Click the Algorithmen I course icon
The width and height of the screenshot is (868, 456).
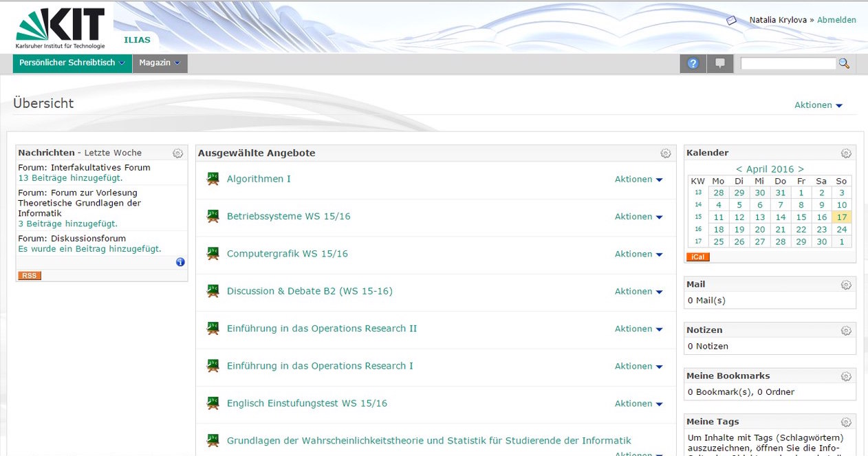pyautogui.click(x=213, y=179)
